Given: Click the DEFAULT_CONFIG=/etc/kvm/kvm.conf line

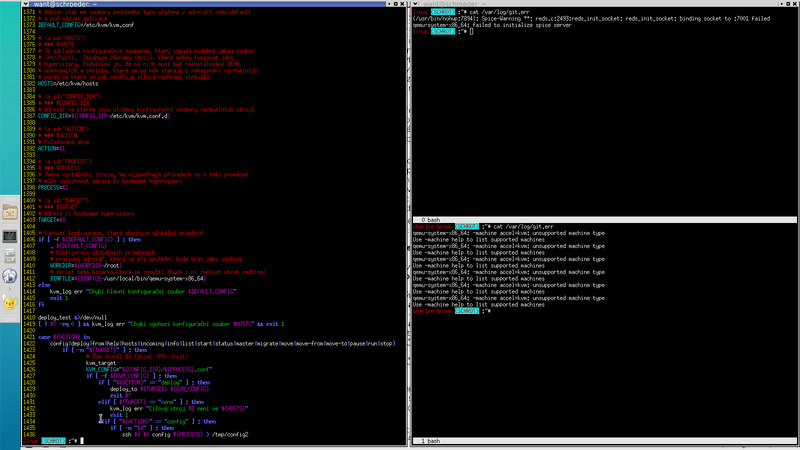Looking at the screenshot, I should click(x=86, y=25).
